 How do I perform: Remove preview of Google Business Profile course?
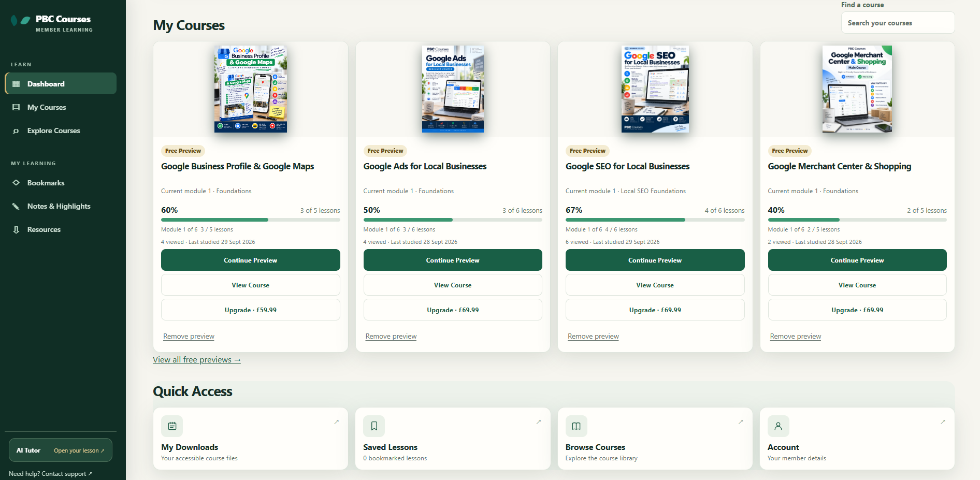point(189,336)
